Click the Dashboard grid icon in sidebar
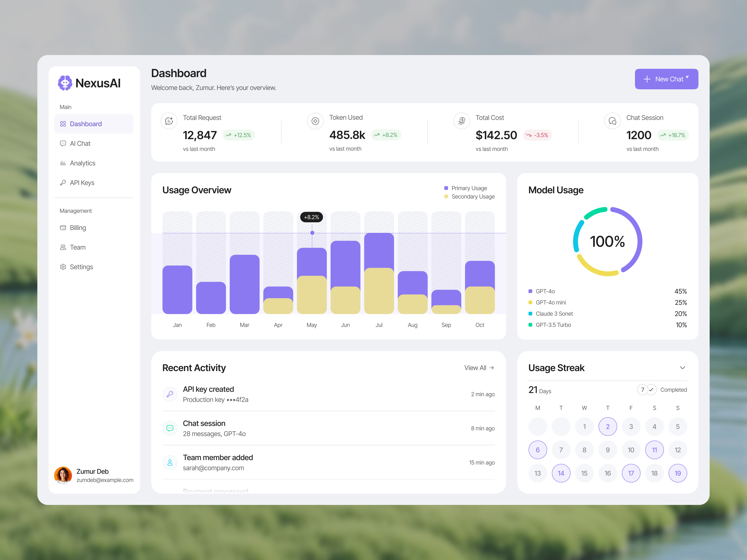The height and width of the screenshot is (560, 747). click(63, 124)
